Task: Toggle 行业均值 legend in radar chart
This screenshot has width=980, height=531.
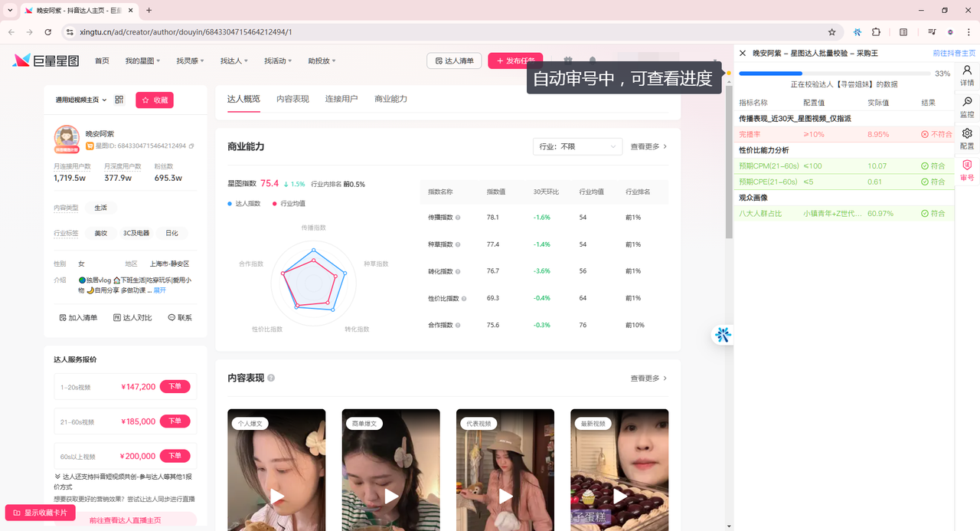Action: click(x=289, y=203)
